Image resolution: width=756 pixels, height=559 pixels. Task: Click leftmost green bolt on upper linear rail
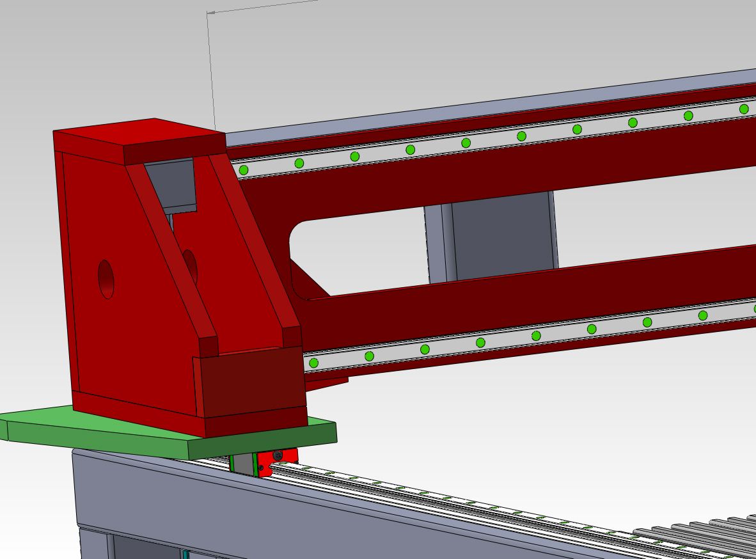244,170
